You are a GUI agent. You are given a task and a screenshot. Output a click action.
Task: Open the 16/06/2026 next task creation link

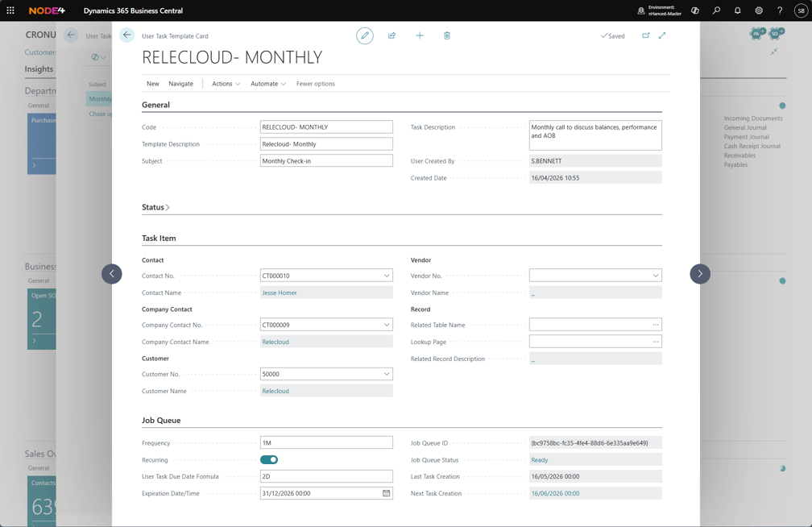555,493
